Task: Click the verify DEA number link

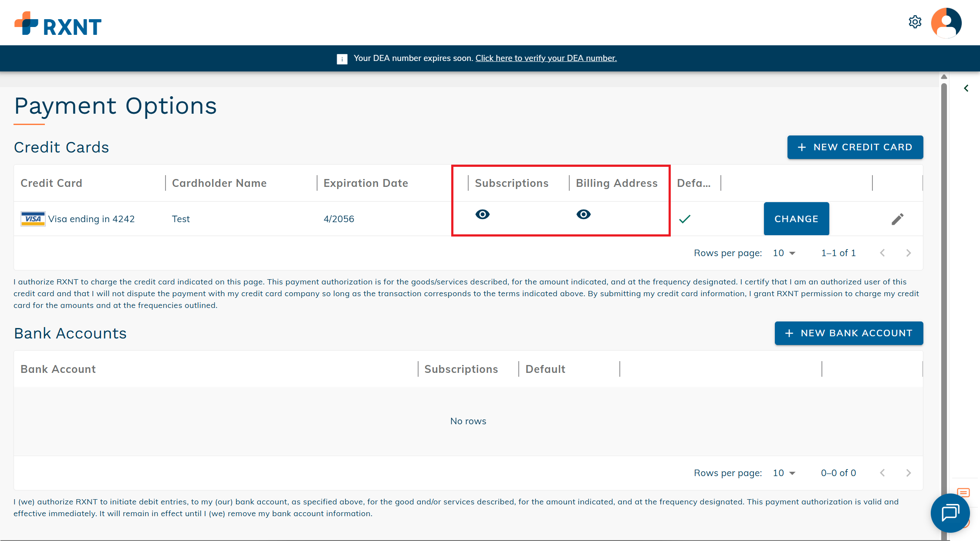Action: pos(546,58)
